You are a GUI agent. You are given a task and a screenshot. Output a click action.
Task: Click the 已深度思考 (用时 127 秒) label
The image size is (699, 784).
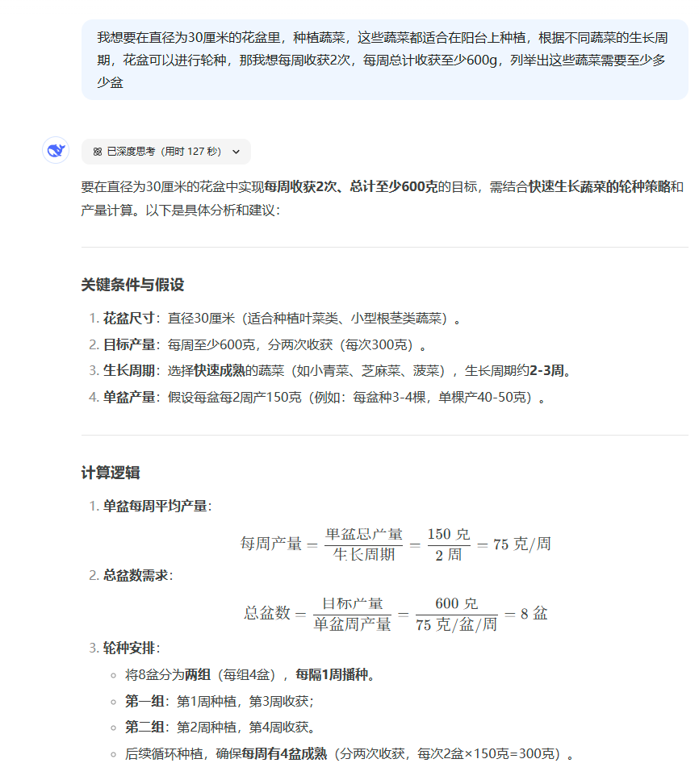click(164, 152)
